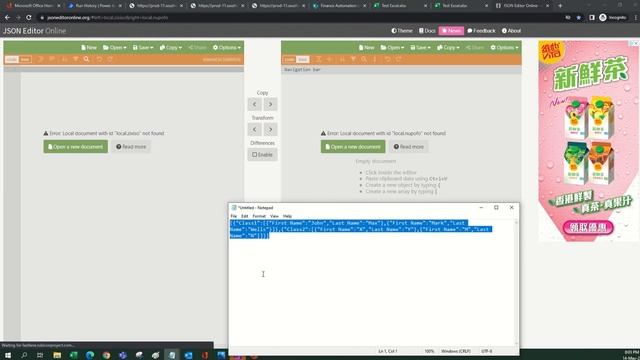
Task: Click left panel's Read more button
Action: 131,147
